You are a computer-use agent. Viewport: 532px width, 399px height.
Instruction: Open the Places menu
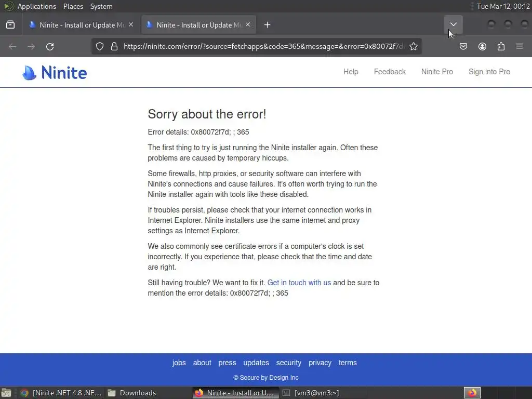[x=73, y=6]
